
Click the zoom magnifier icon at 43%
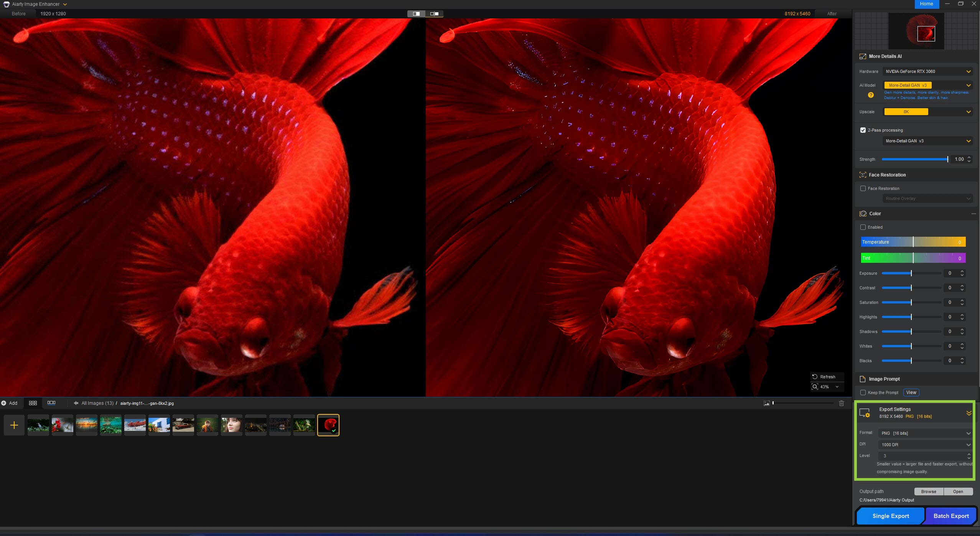815,387
